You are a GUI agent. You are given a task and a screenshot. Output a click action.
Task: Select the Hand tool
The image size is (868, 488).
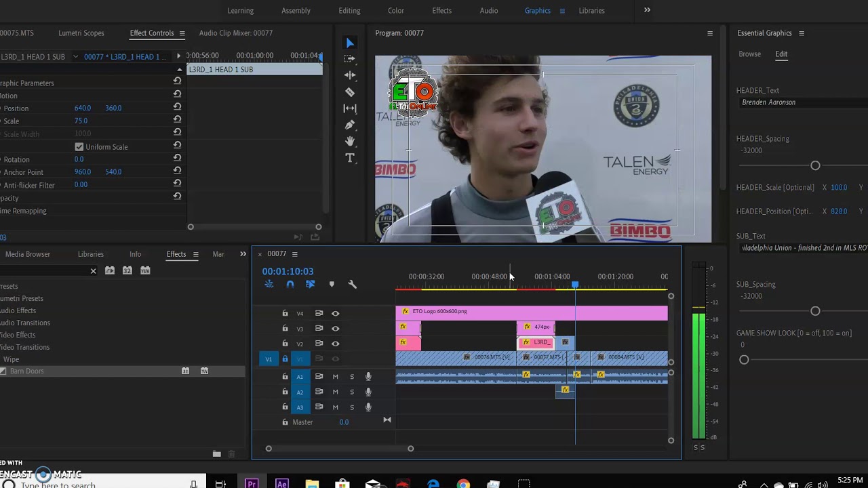click(350, 141)
